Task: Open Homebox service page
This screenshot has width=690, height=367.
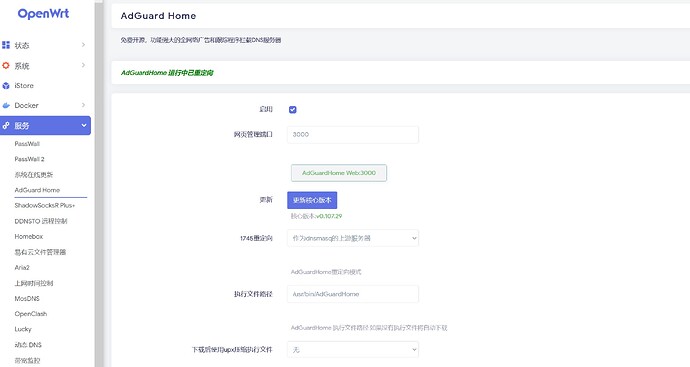Action: pos(29,237)
